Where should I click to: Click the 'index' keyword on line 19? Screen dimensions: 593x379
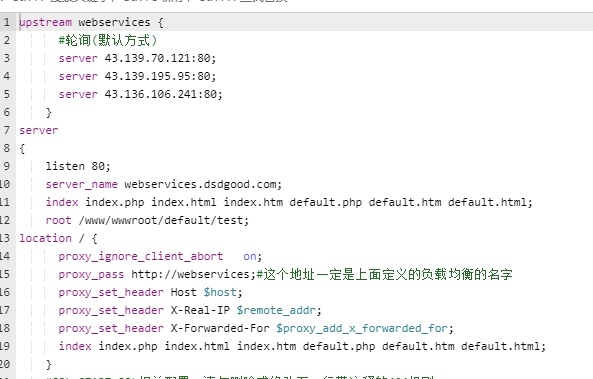click(x=75, y=346)
